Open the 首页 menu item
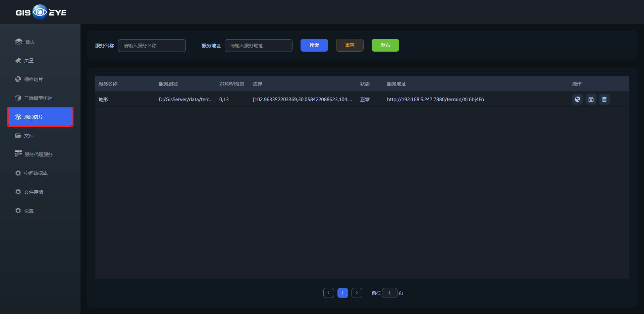This screenshot has height=314, width=644. click(40, 42)
